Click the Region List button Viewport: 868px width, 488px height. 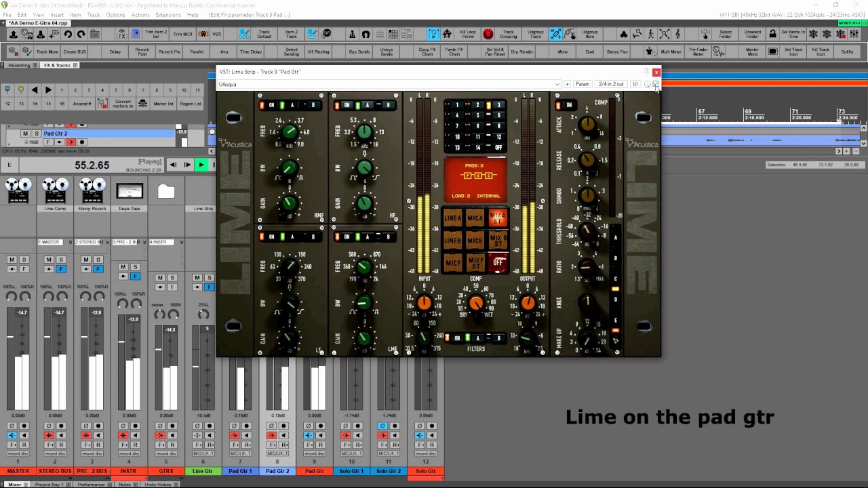[191, 104]
